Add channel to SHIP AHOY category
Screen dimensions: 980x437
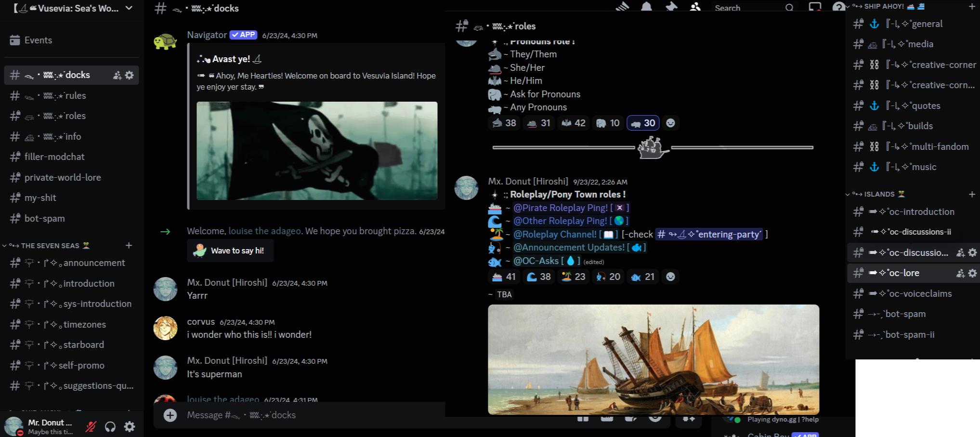tap(972, 7)
